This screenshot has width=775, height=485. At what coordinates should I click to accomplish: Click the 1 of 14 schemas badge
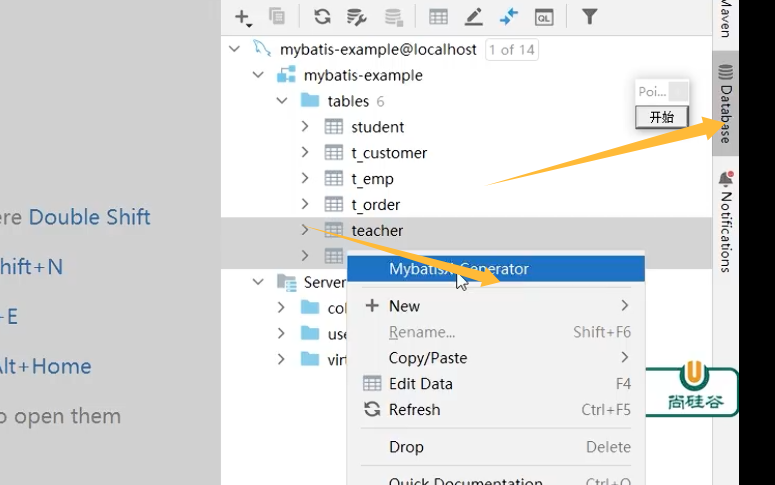tap(512, 49)
